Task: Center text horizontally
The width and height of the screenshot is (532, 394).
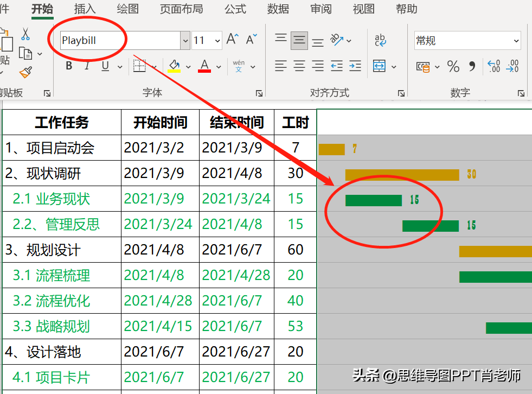Action: pos(299,66)
